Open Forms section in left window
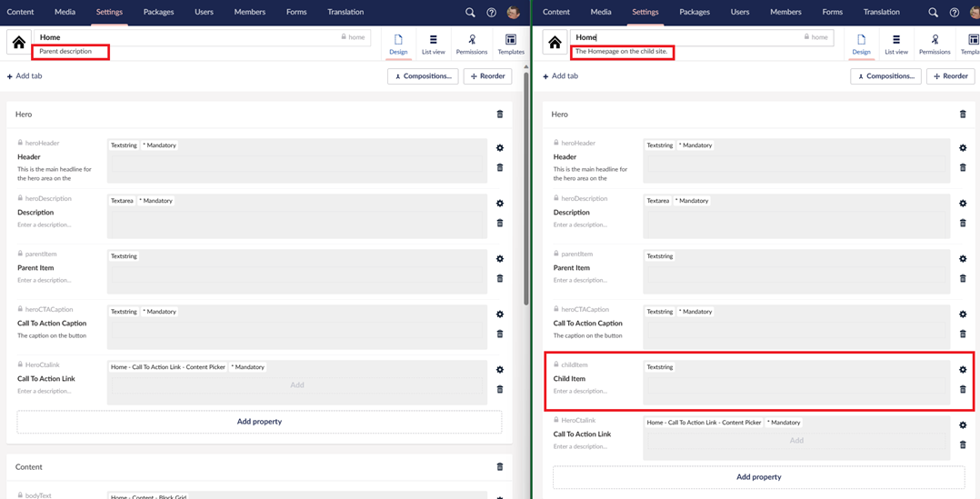The height and width of the screenshot is (499, 980). (x=296, y=12)
